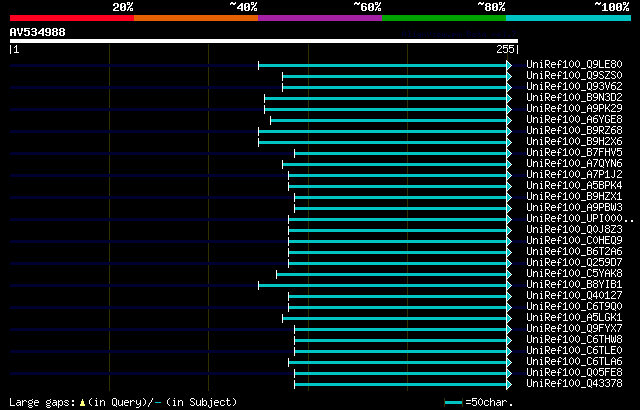Click the cyan alignment bar for UniRef100_B7FHV5
Image resolution: width=640 pixels, height=410 pixels.
[x=400, y=153]
